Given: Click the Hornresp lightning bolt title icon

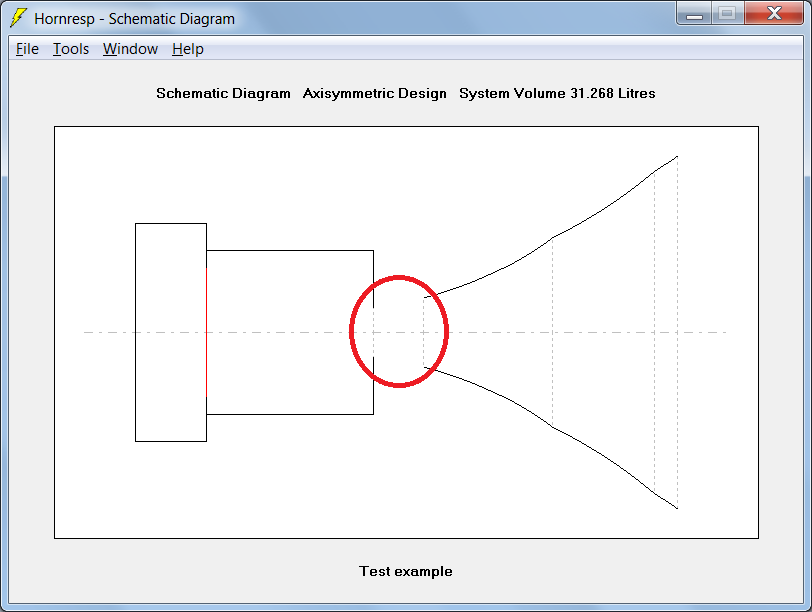Looking at the screenshot, I should [x=18, y=18].
